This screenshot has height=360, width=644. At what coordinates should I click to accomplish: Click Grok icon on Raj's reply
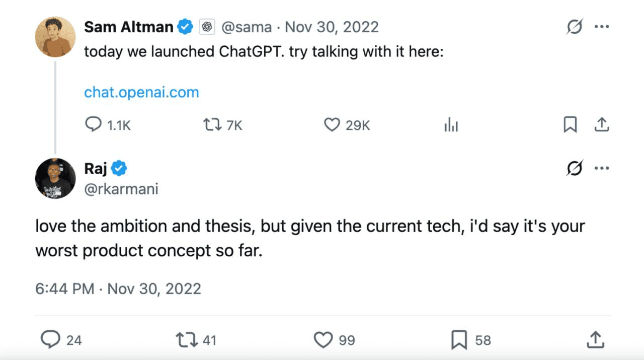[574, 169]
